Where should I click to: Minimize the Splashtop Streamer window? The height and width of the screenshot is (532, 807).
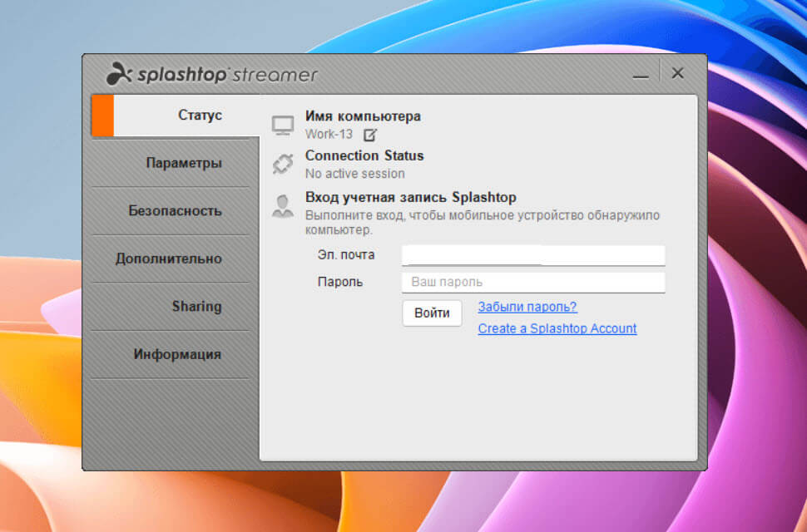click(641, 75)
